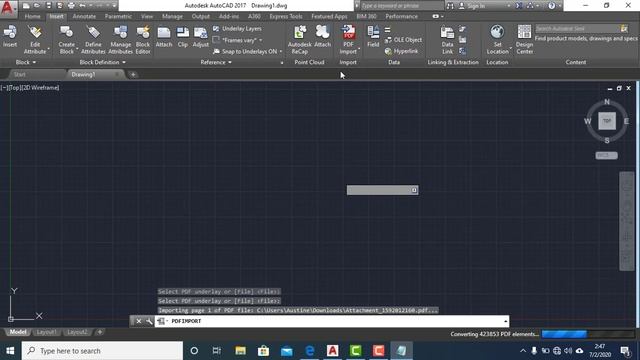This screenshot has height=360, width=640.
Task: Click the 2D Wireframe visual style label
Action: pyautogui.click(x=40, y=87)
